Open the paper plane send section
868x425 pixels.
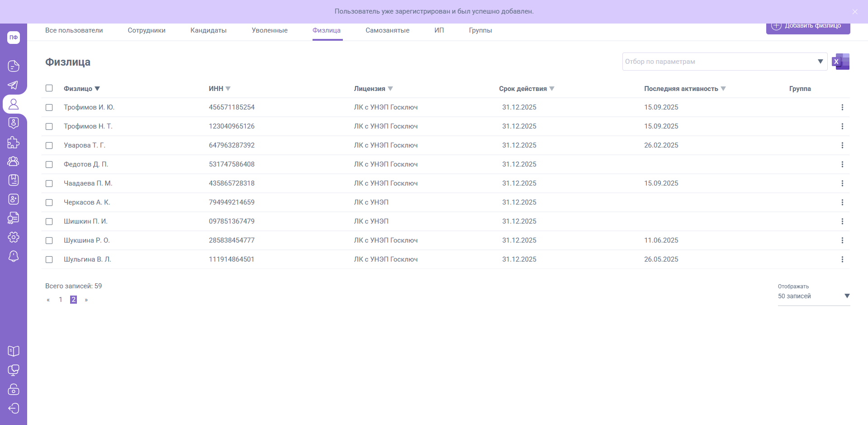point(14,85)
